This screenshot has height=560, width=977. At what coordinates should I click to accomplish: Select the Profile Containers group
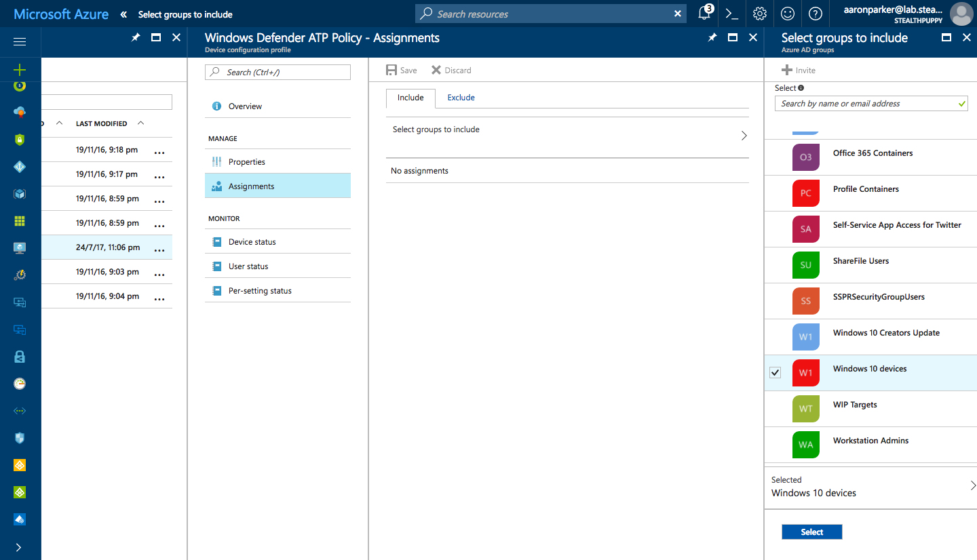click(870, 193)
